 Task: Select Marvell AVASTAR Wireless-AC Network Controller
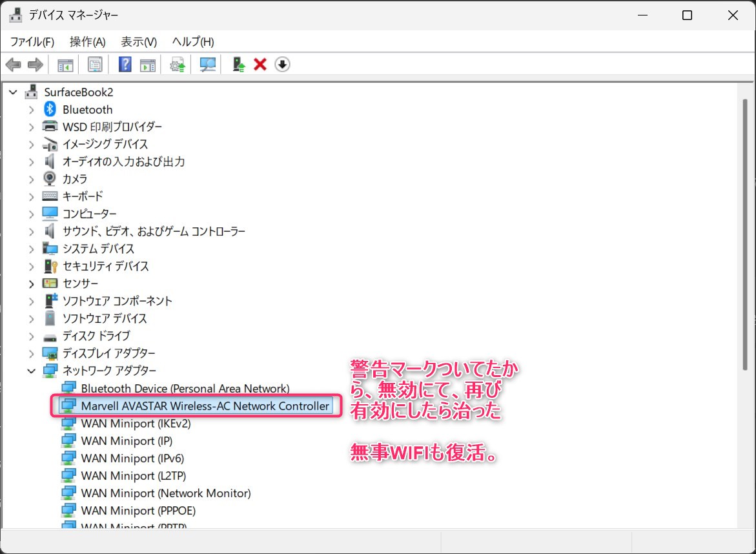(x=205, y=406)
